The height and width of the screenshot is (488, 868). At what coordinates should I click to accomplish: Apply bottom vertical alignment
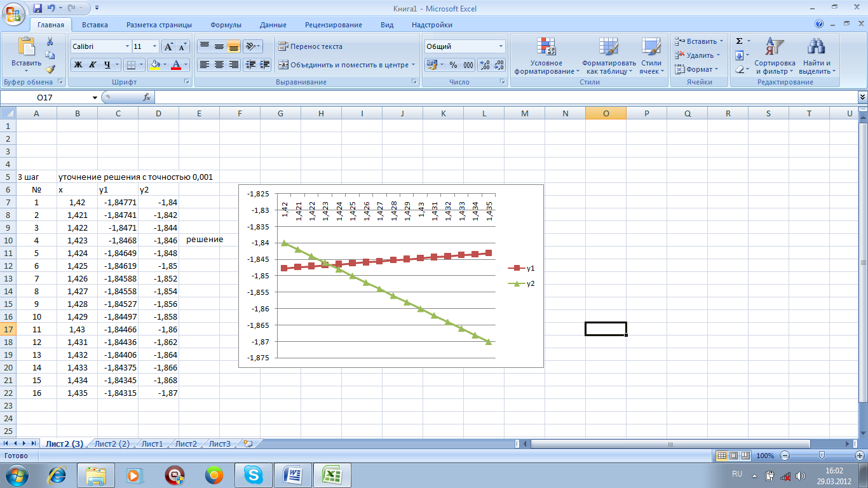point(234,46)
